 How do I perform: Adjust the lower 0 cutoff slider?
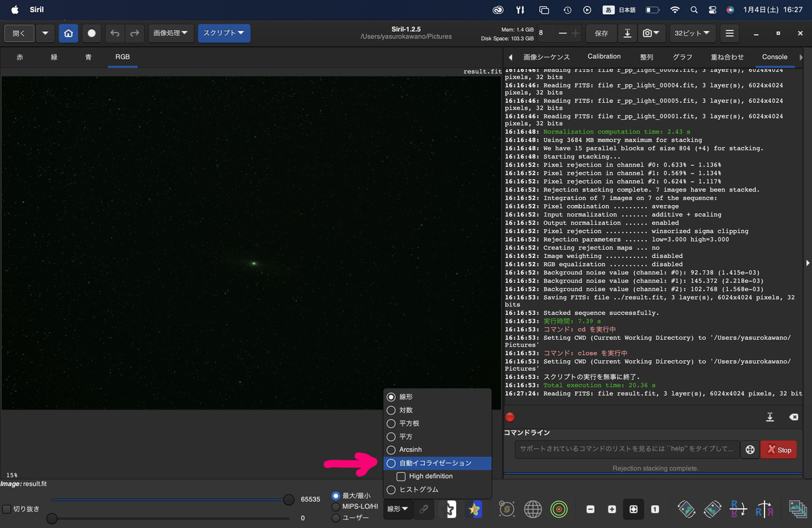(x=51, y=519)
